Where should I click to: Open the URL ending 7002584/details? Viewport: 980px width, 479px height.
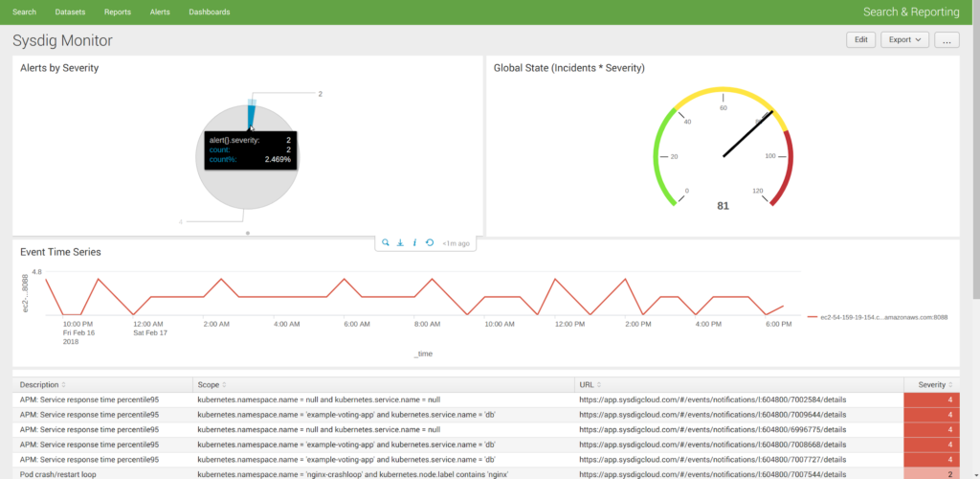point(712,399)
